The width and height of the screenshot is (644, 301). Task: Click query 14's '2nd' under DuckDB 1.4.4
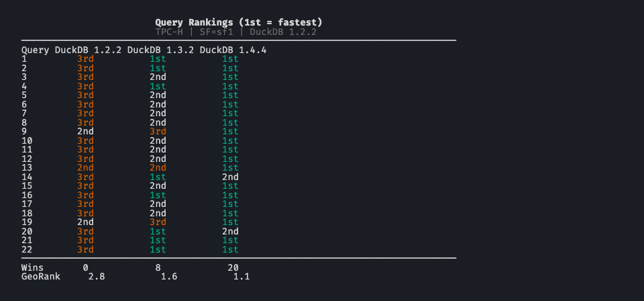230,177
